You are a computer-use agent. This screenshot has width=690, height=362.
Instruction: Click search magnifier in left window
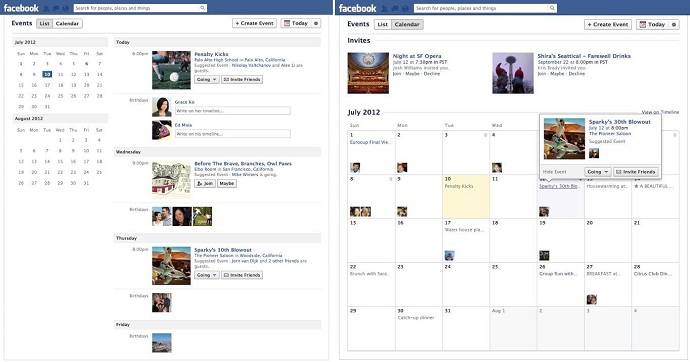tap(202, 8)
